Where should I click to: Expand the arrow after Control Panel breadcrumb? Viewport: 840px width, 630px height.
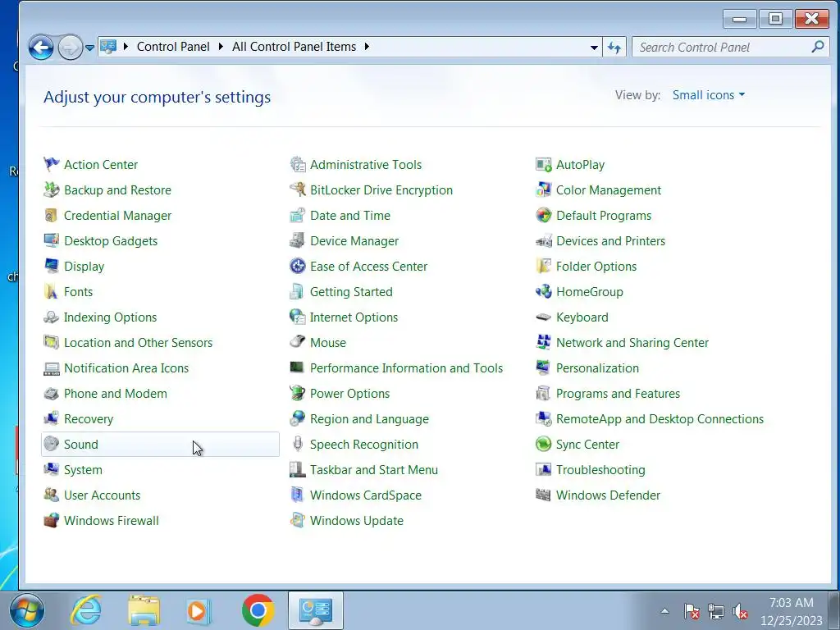(x=221, y=47)
